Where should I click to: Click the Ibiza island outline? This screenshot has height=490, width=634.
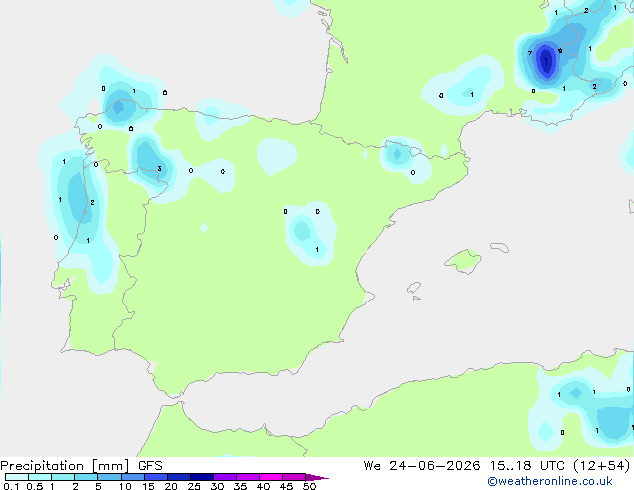click(414, 288)
